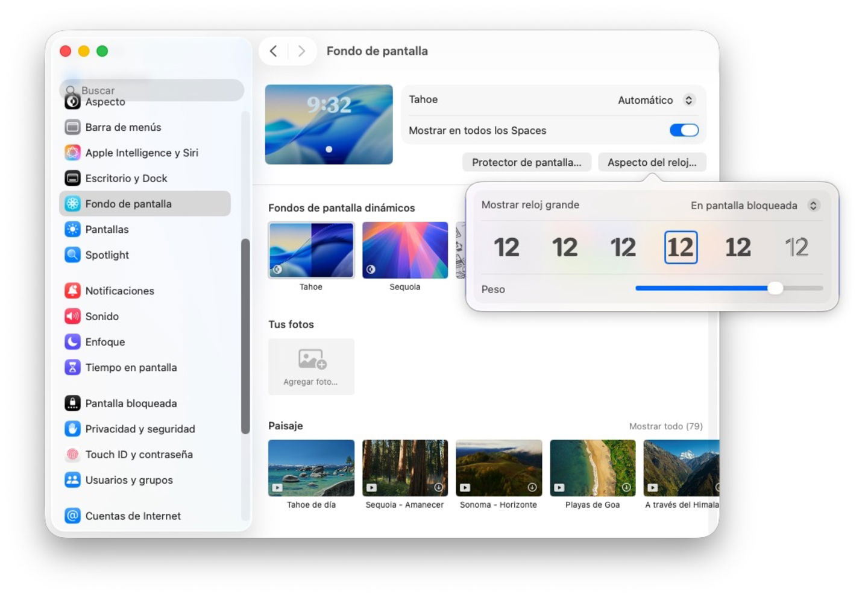
Task: Click the Notificaciones bell icon in sidebar
Action: tap(72, 291)
